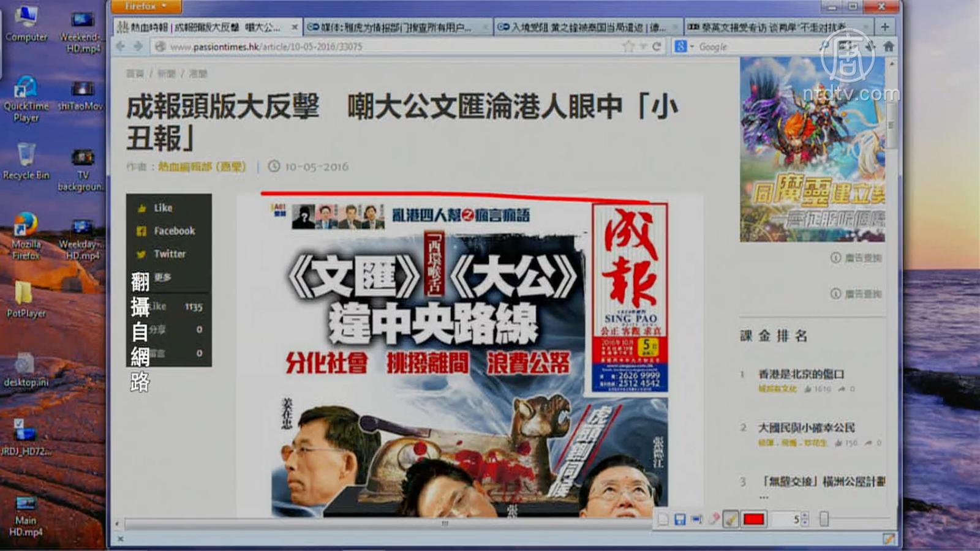The width and height of the screenshot is (980, 551).
Task: Click the Facebook share link
Action: 174,231
